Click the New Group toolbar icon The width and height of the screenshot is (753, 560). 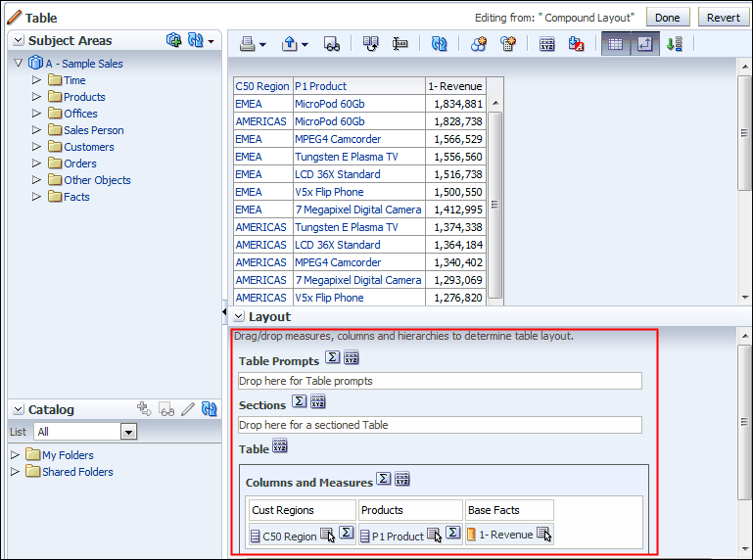pyautogui.click(x=478, y=44)
